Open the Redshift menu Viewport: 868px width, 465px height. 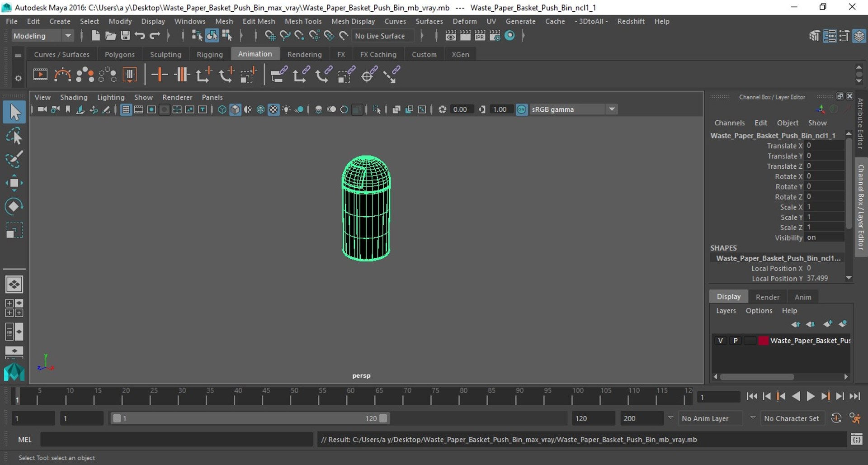point(631,21)
